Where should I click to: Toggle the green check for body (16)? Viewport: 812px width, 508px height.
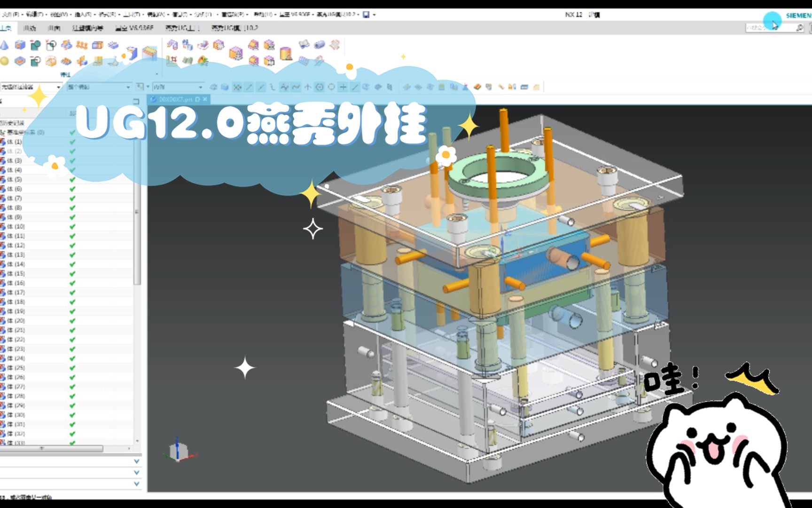[x=72, y=283]
